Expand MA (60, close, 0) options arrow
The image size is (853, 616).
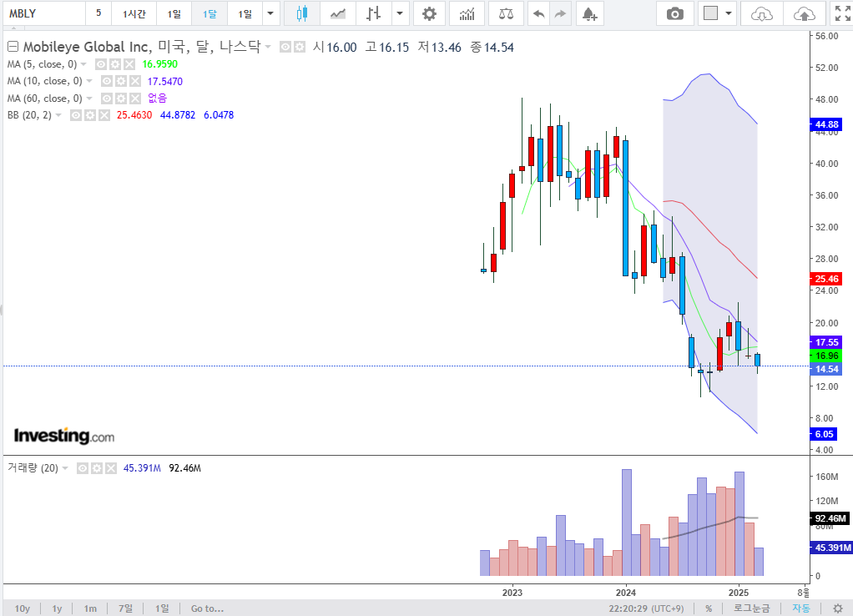coord(89,98)
